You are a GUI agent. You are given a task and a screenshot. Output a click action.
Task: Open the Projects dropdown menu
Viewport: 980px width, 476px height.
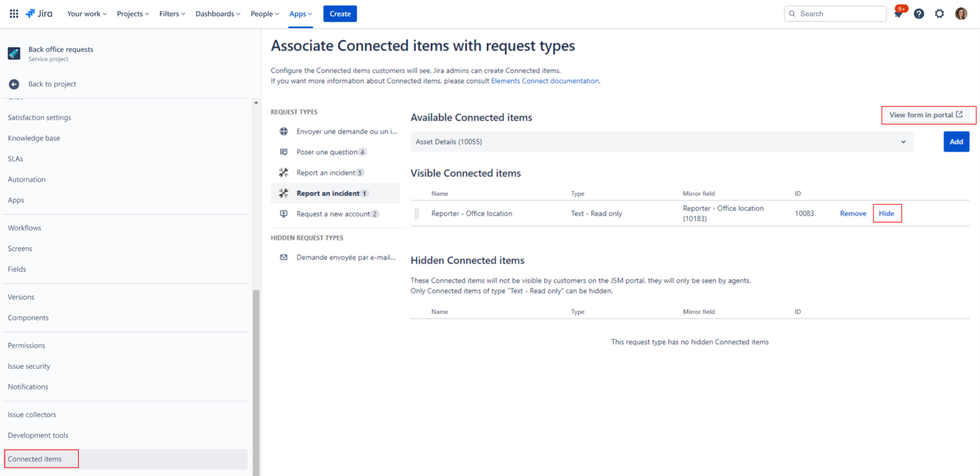tap(133, 14)
